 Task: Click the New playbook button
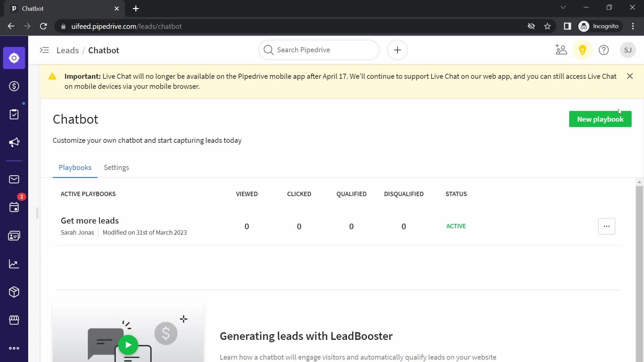(600, 119)
